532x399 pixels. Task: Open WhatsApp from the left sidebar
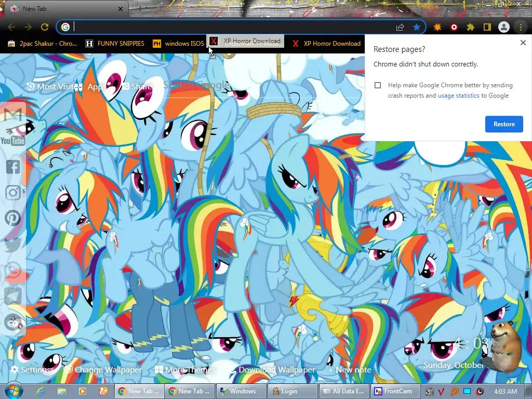point(13,270)
